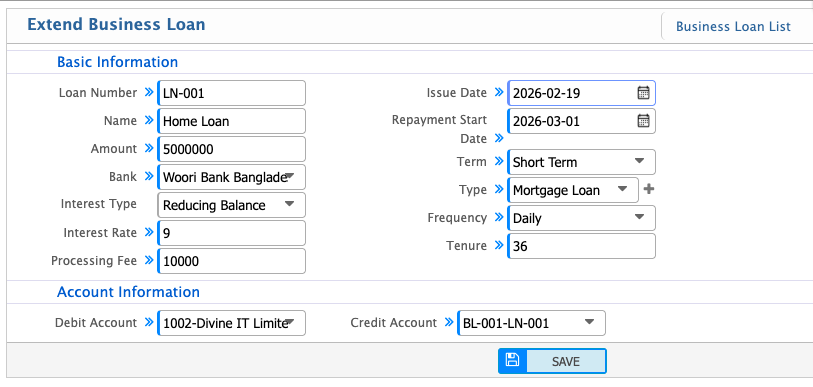Click the Issue Date field text 2026-02-19
Viewport: 813px width, 387px height.
click(x=546, y=93)
